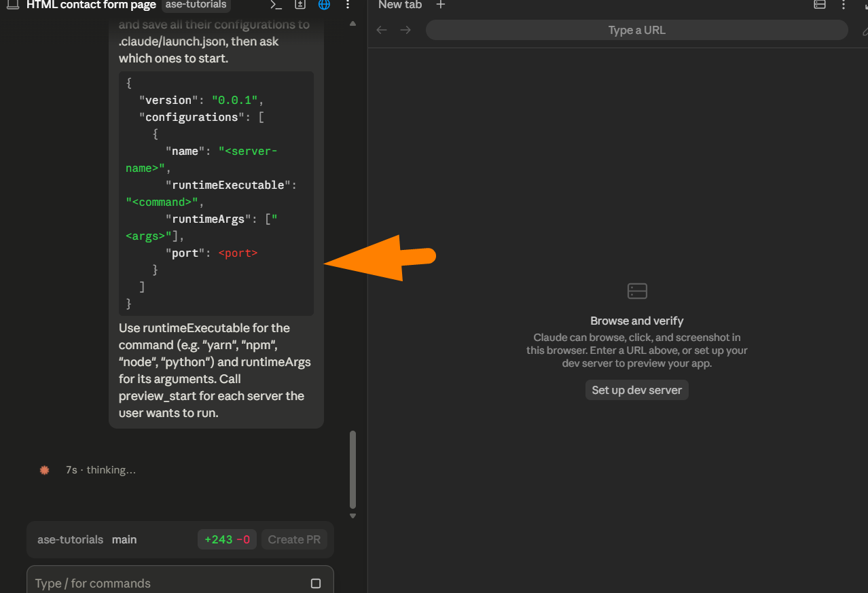The width and height of the screenshot is (868, 593).
Task: Click the browser forward arrow
Action: [405, 30]
